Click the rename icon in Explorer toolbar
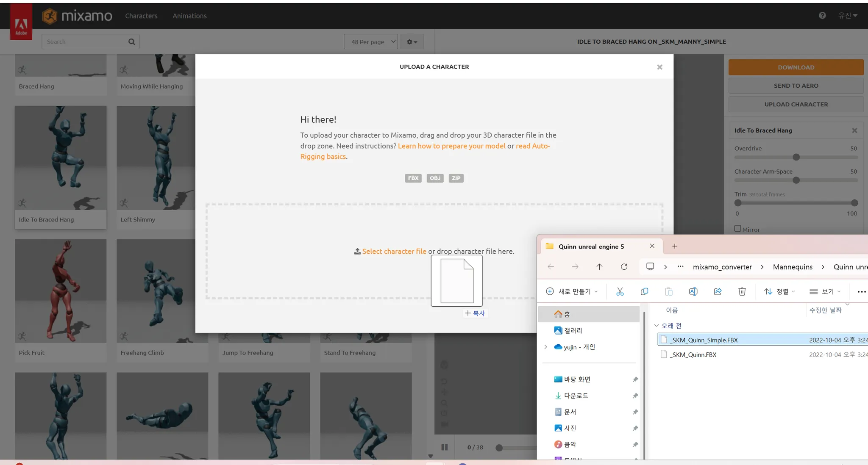The image size is (868, 465). click(x=693, y=291)
